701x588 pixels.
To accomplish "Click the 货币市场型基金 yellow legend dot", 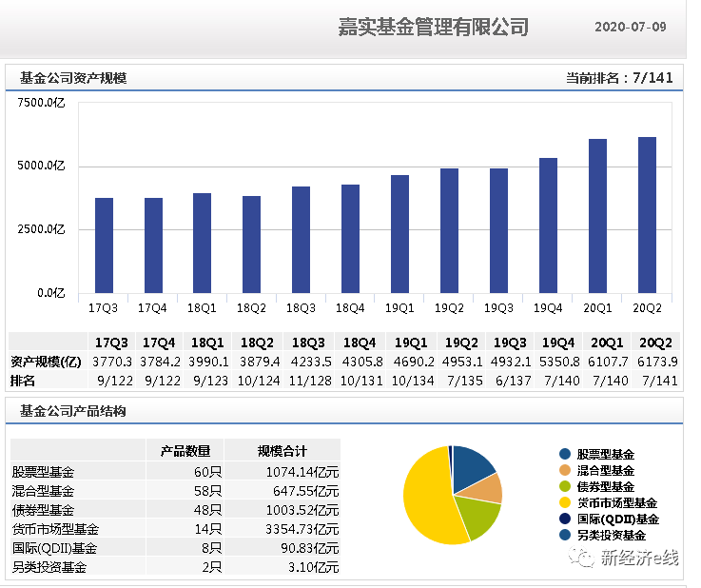I will click(565, 502).
